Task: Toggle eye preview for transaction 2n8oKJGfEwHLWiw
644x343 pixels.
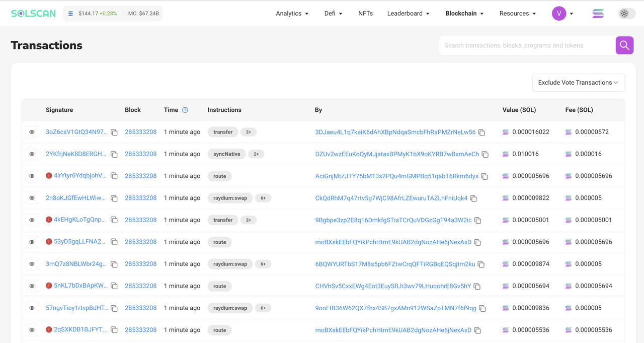Action: click(x=32, y=198)
